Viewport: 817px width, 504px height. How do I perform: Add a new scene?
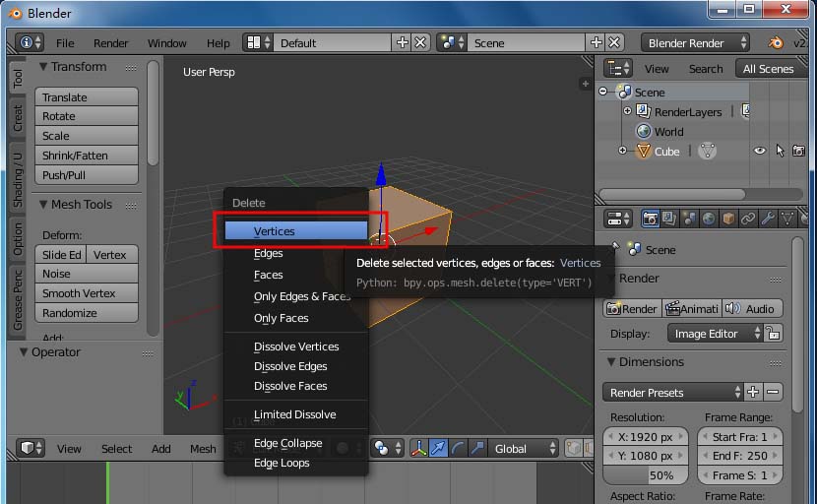[x=596, y=42]
